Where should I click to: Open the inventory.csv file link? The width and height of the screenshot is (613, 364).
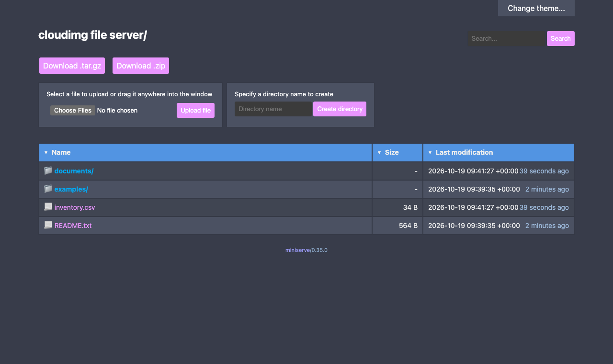(75, 207)
